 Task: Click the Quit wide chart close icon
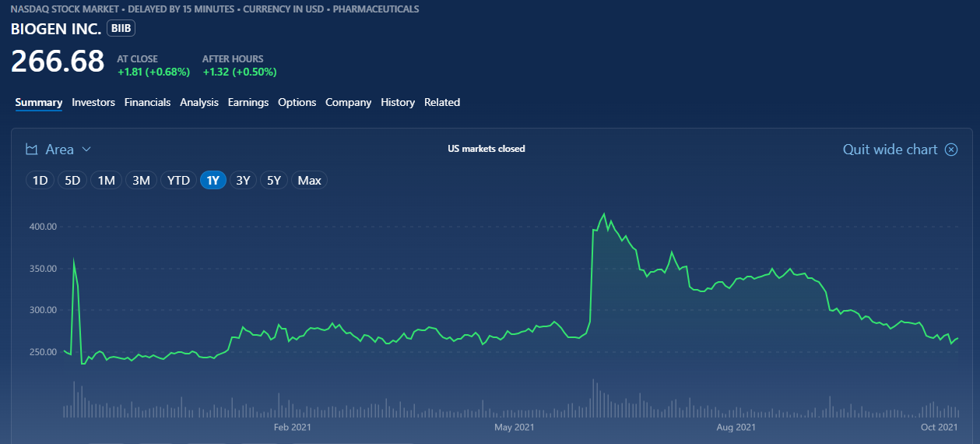pos(951,150)
